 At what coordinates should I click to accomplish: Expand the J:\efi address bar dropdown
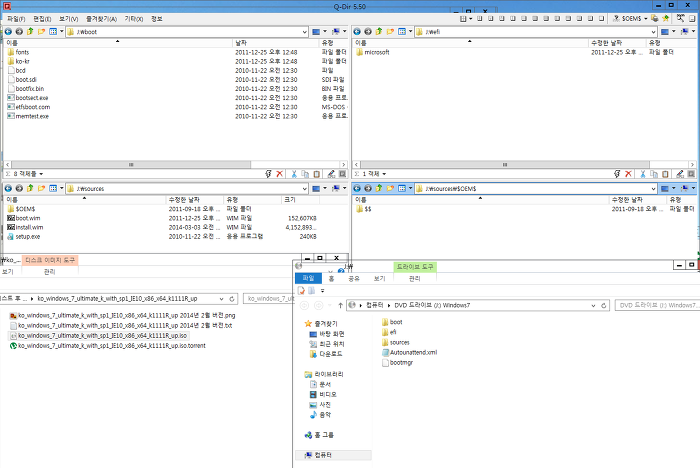(x=653, y=32)
